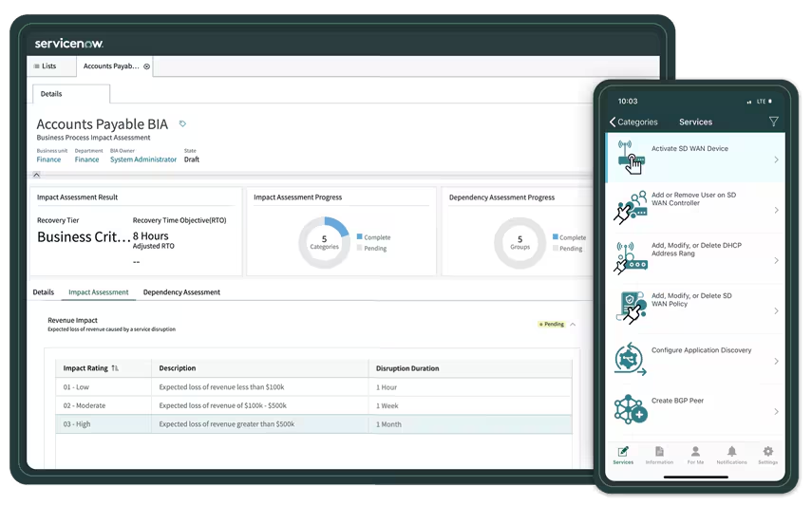This screenshot has width=812, height=506.
Task: Tap Activate SD WAN Device label
Action: click(689, 149)
